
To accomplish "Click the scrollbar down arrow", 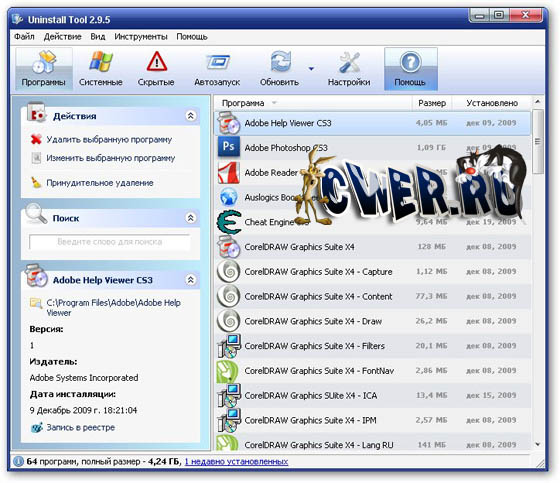I will (x=538, y=444).
